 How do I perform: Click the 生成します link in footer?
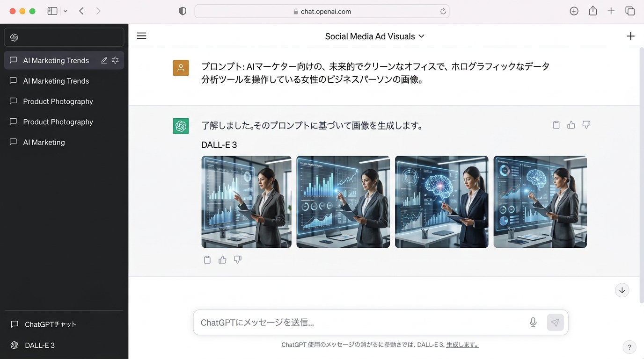[462, 345]
